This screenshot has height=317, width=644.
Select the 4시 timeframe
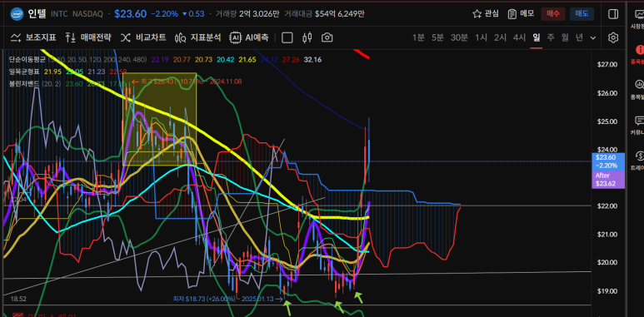(520, 37)
